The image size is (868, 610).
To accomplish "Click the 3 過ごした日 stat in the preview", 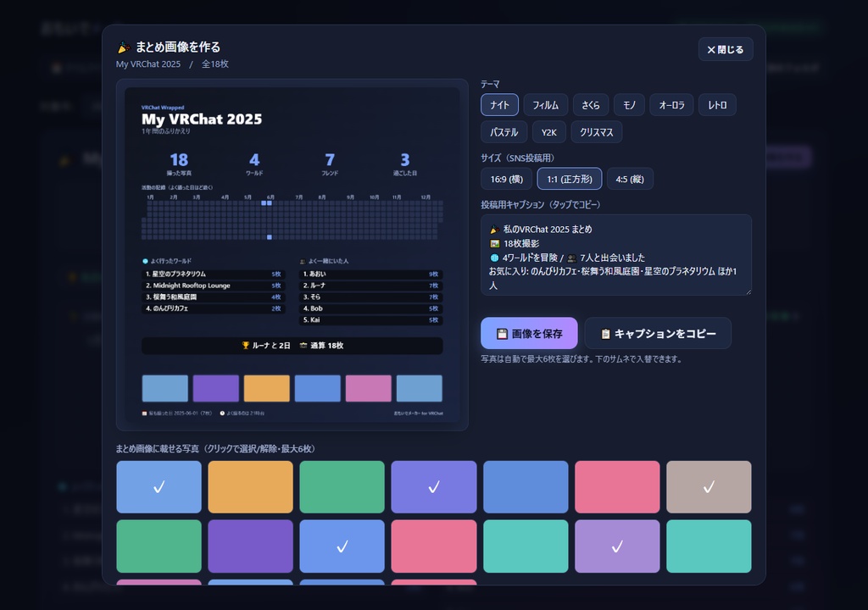I will pos(404,164).
